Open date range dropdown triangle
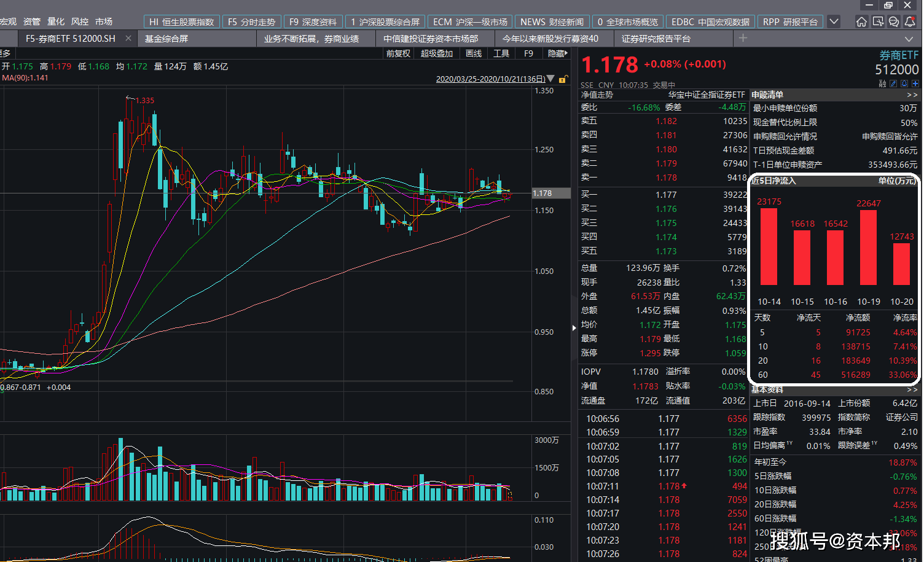924x562 pixels. 550,79
